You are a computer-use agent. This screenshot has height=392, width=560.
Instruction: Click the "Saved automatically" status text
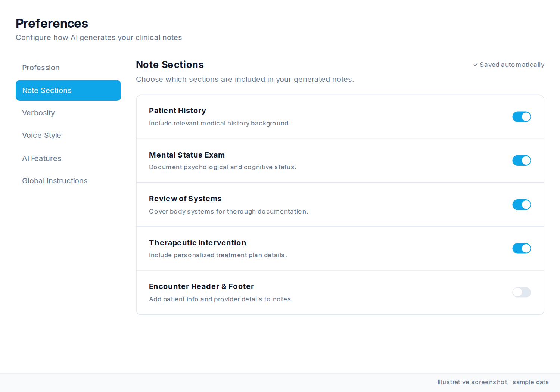click(x=512, y=65)
